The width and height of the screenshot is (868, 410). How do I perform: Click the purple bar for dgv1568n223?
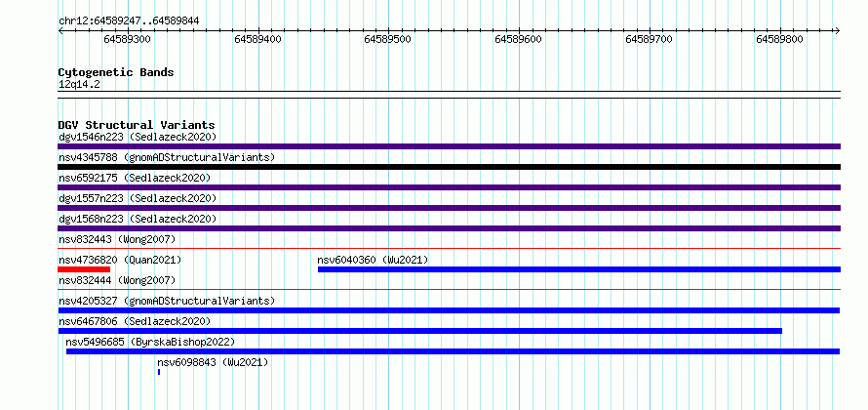[x=449, y=228]
